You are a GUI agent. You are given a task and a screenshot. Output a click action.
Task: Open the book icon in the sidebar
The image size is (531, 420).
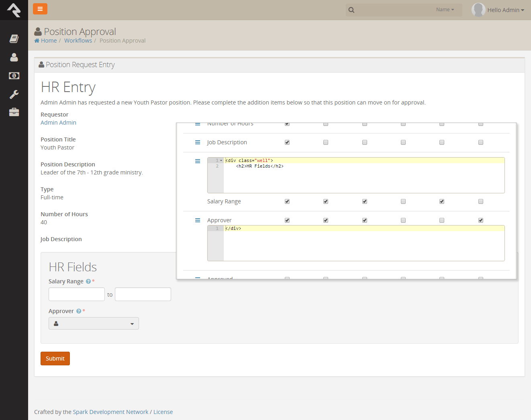click(14, 39)
